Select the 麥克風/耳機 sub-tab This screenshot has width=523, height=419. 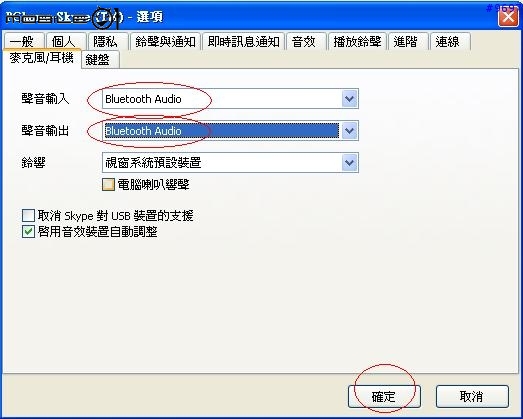click(x=41, y=58)
